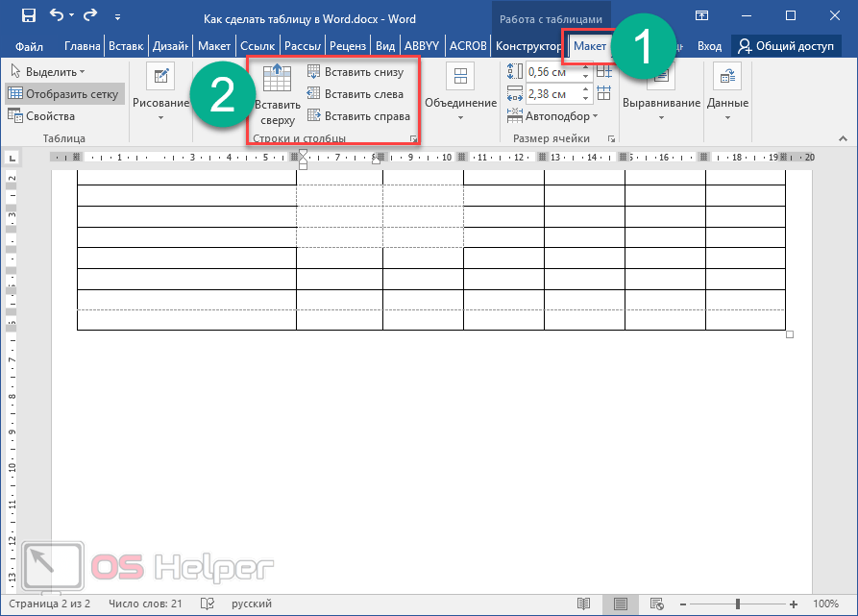Click the Undo arrow icon
Image resolution: width=858 pixels, height=616 pixels.
click(x=57, y=16)
